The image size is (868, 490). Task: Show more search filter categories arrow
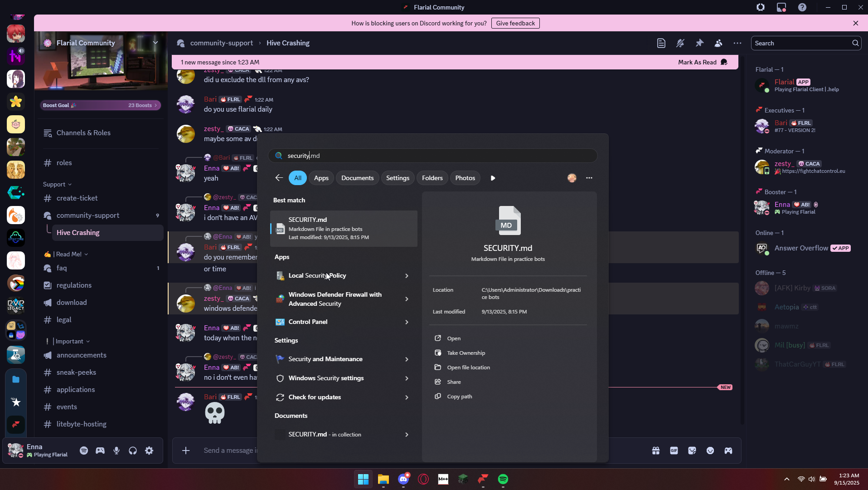493,178
